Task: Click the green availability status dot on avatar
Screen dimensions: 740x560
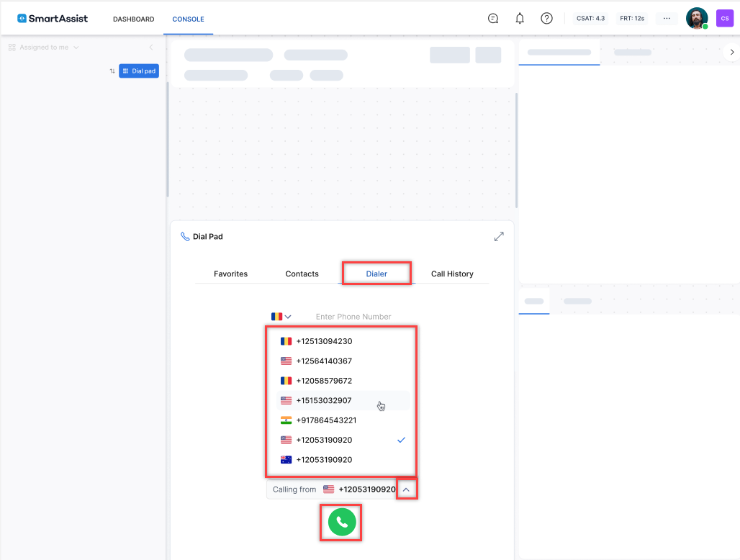Action: point(705,26)
